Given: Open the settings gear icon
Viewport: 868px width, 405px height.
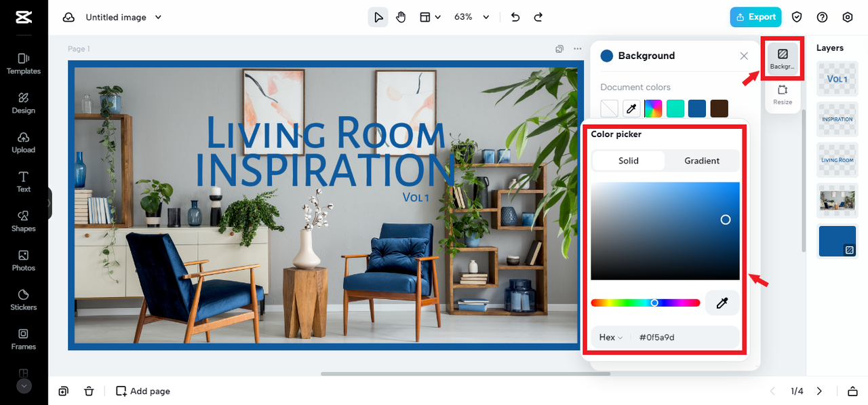Looking at the screenshot, I should click(x=848, y=17).
